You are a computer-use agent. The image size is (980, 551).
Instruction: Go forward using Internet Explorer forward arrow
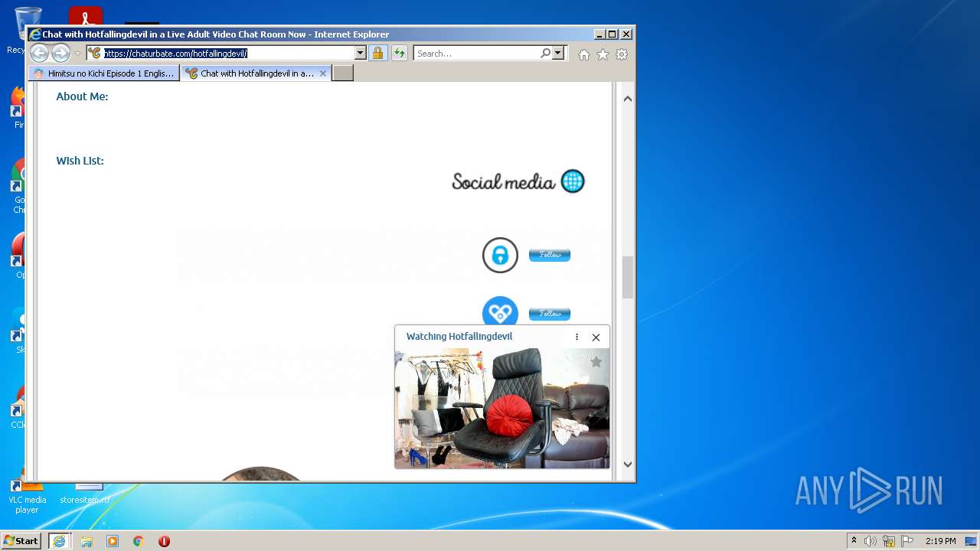[x=60, y=54]
